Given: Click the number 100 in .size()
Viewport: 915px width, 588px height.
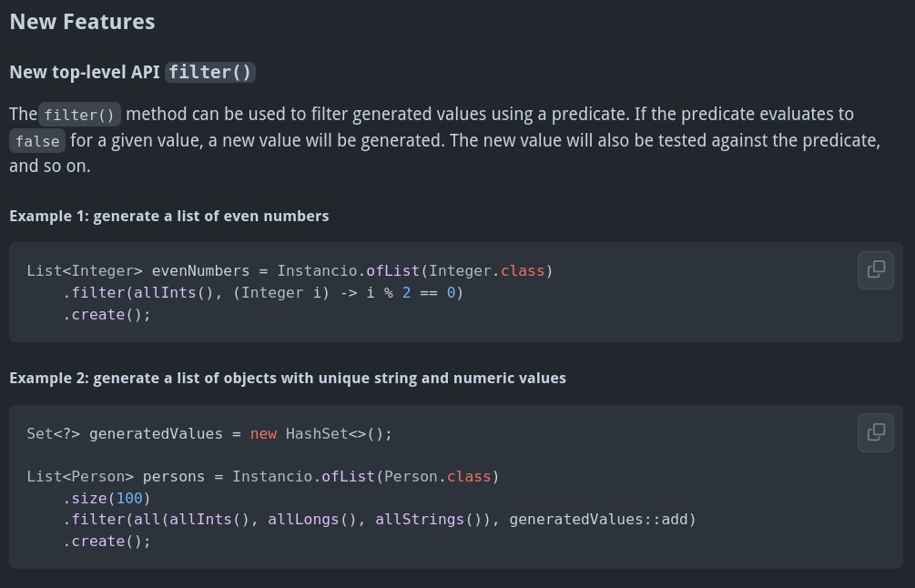Looking at the screenshot, I should tap(129, 498).
